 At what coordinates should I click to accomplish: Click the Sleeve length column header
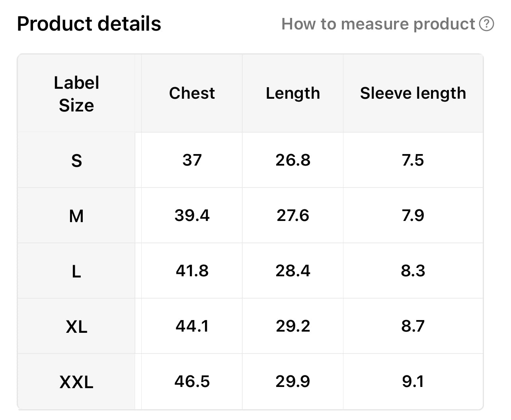[413, 94]
